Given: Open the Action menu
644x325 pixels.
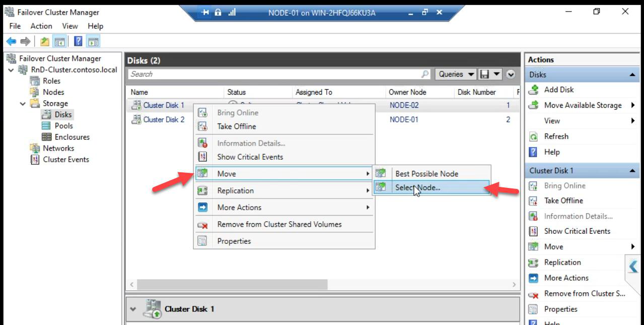Looking at the screenshot, I should coord(41,26).
